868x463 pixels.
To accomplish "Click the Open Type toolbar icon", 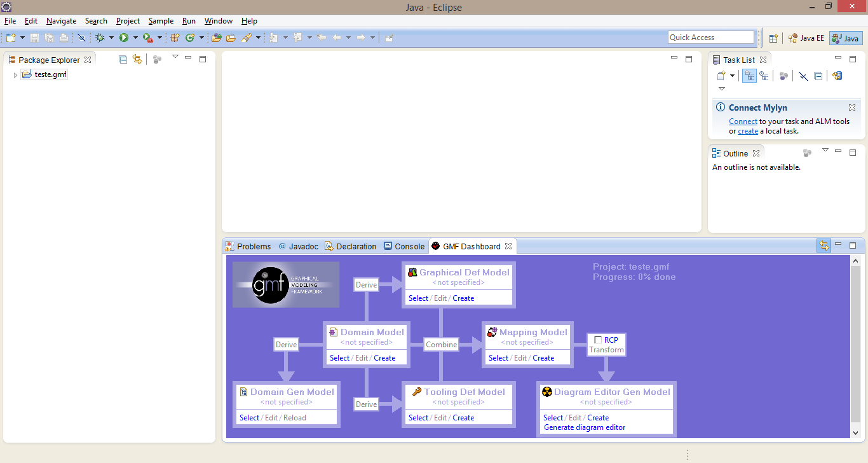I will (217, 38).
